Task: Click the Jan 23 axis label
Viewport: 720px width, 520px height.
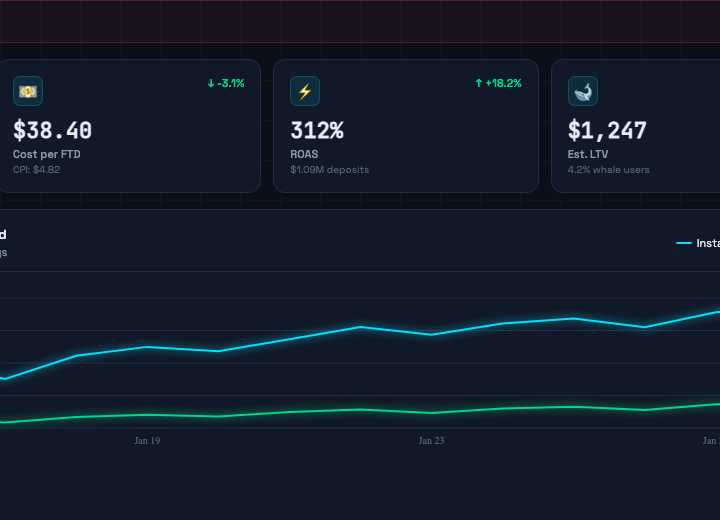Action: click(x=431, y=440)
